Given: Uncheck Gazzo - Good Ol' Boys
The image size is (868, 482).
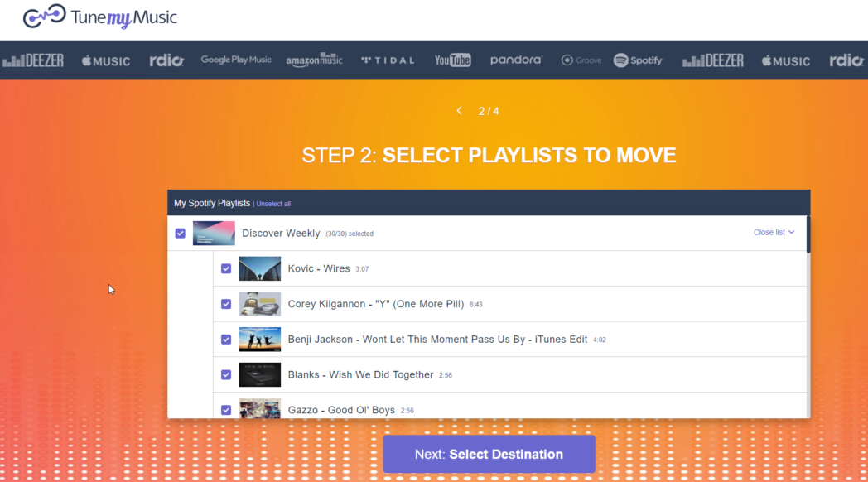Looking at the screenshot, I should (x=226, y=410).
